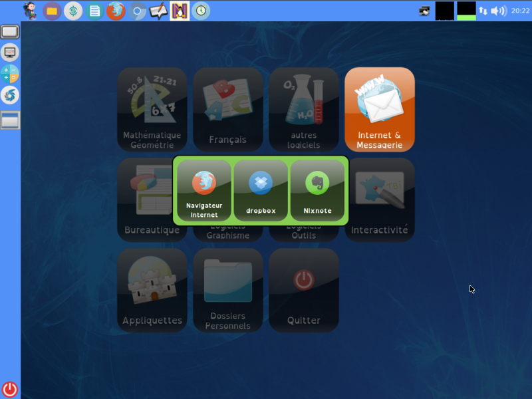Open the alarm clock icon in top panel
532x399 pixels.
coord(201,11)
